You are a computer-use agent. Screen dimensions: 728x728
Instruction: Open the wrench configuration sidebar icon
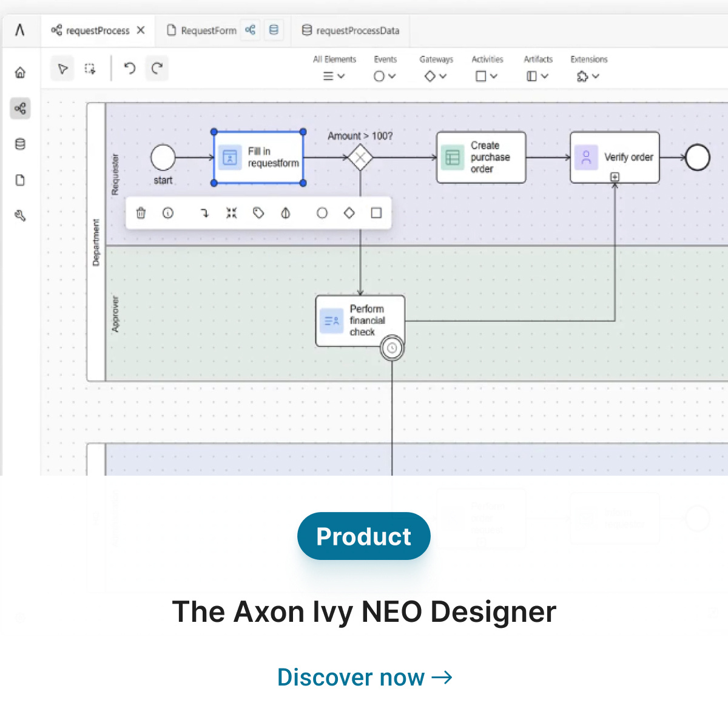20,216
